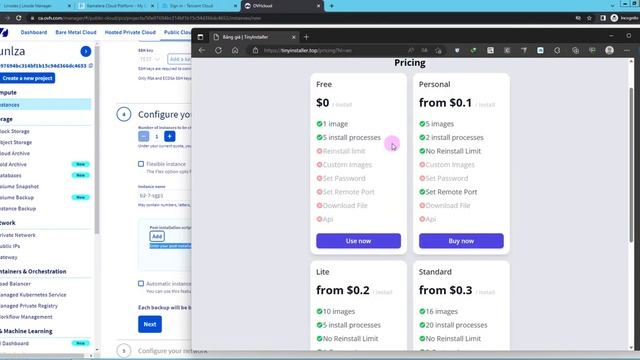The image size is (640, 360).
Task: Click the Lite plan title
Action: pos(322,272)
